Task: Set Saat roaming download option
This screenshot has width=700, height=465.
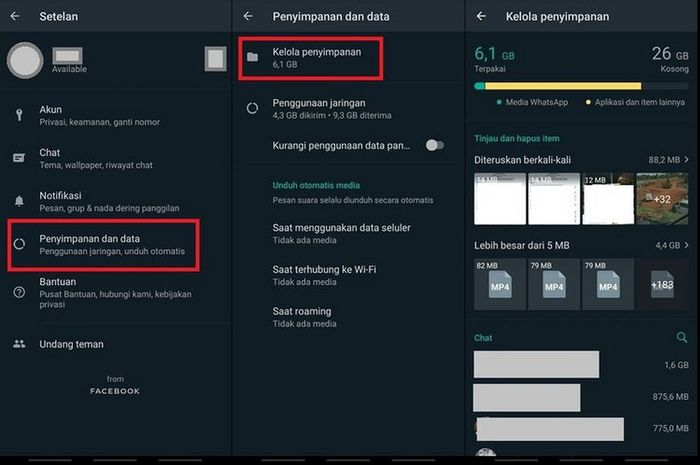Action: [348, 317]
